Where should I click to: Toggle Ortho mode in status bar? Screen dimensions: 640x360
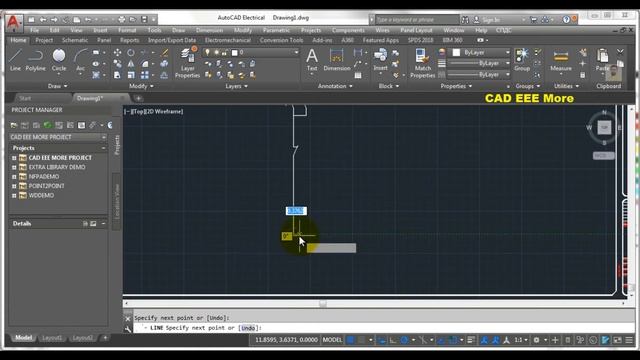coord(393,340)
